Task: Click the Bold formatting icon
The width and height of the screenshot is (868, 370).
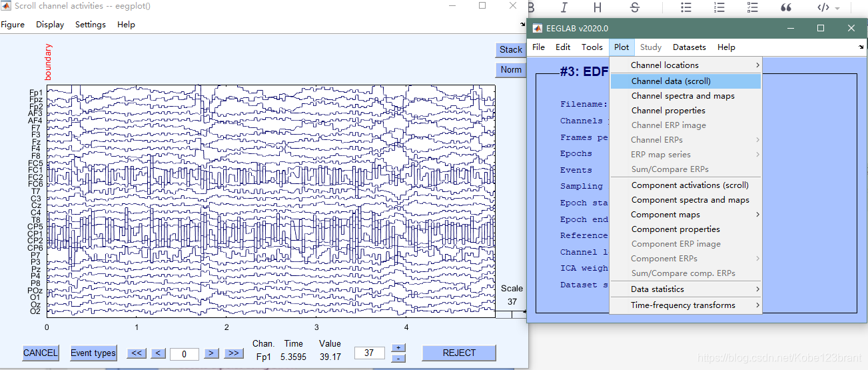Action: [532, 7]
